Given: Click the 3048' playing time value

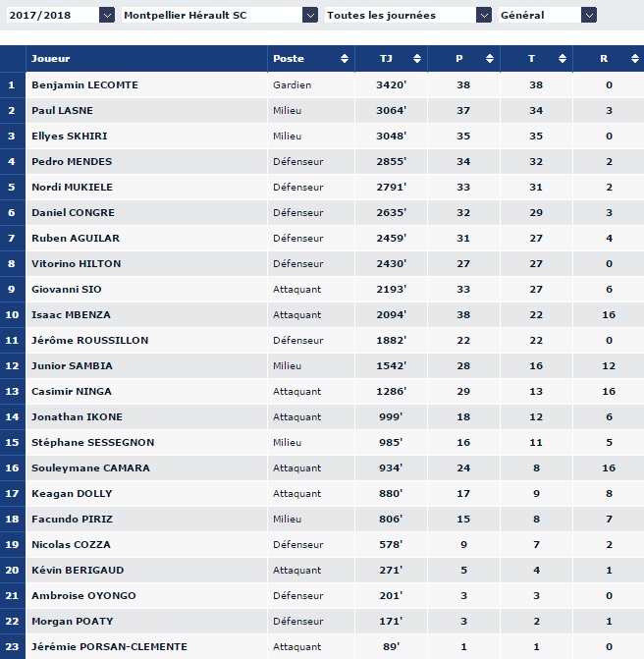Looking at the screenshot, I should pyautogui.click(x=391, y=137).
